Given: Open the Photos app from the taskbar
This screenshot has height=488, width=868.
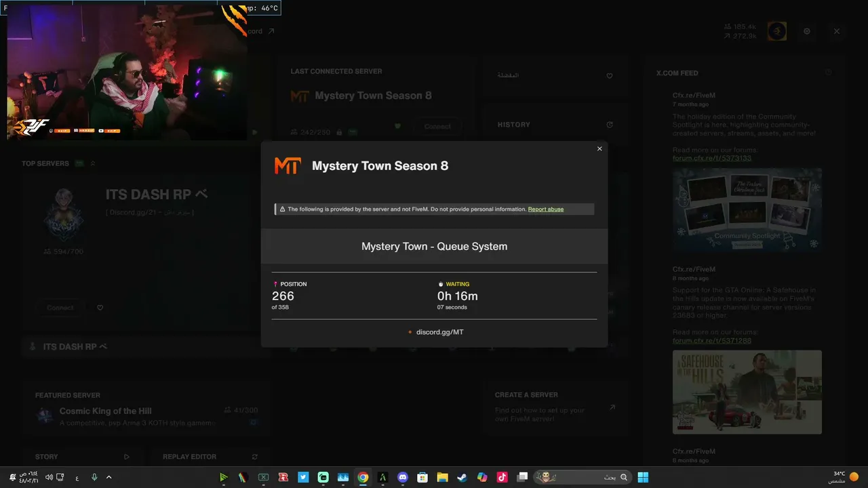Looking at the screenshot, I should pyautogui.click(x=343, y=477).
